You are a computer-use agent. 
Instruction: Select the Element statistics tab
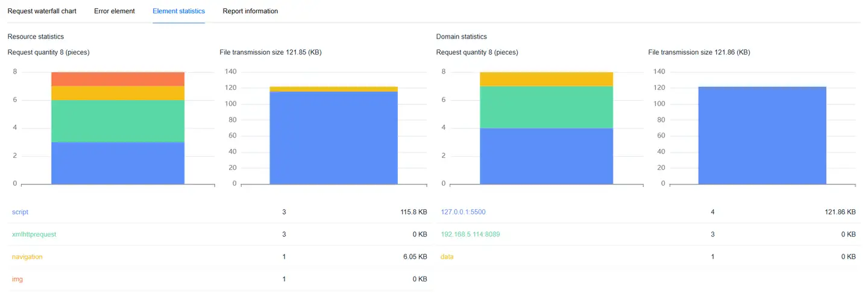(x=178, y=11)
